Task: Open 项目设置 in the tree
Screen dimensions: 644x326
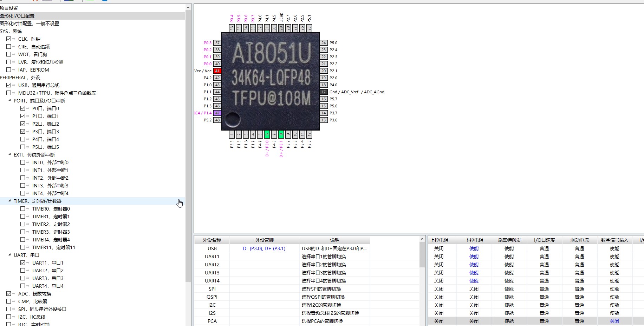Action: (9, 8)
